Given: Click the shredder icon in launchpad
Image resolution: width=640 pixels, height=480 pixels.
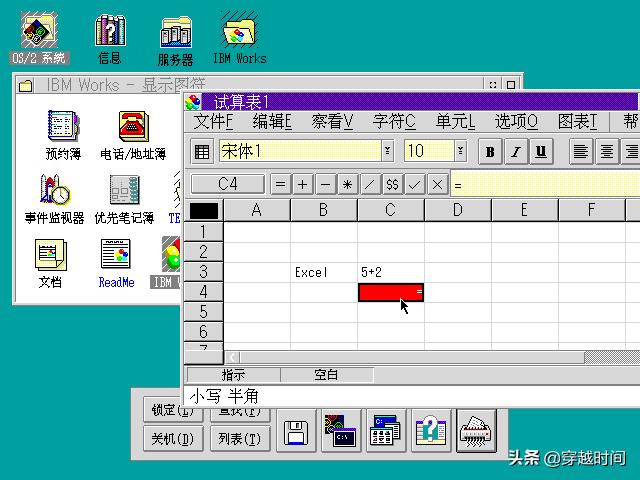Looking at the screenshot, I should click(477, 431).
